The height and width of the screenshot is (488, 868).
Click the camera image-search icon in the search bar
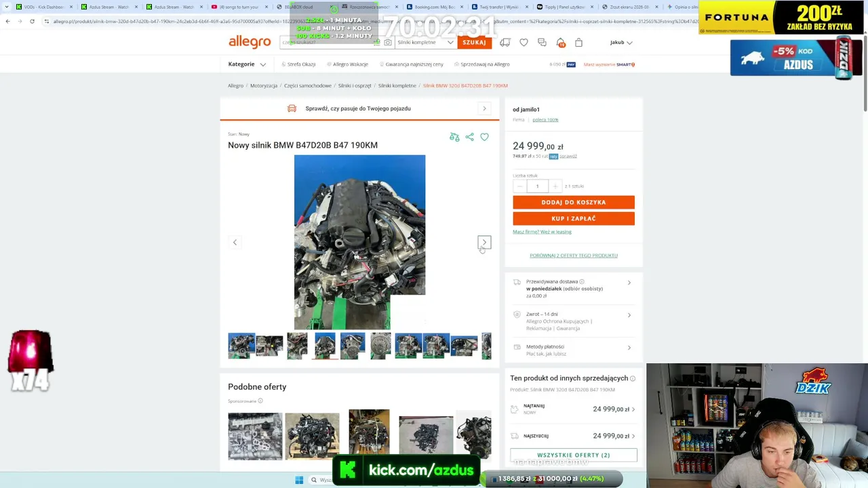click(x=388, y=42)
